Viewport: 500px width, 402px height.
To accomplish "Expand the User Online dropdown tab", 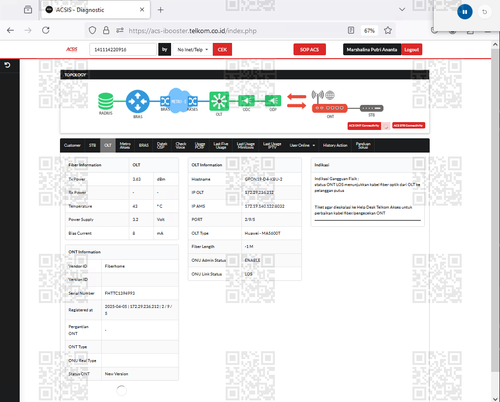I will coord(302,145).
